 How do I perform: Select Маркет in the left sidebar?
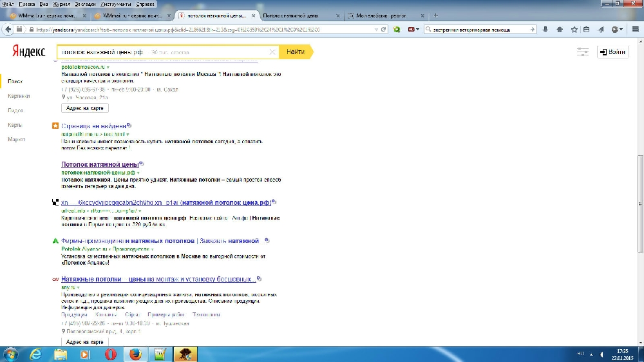tap(17, 139)
